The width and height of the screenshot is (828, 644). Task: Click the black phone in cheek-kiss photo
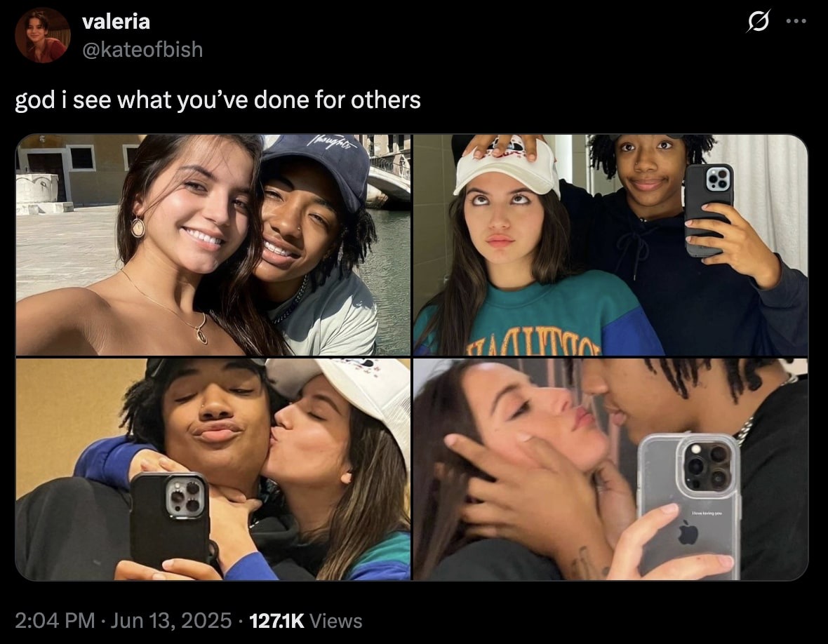(x=170, y=520)
